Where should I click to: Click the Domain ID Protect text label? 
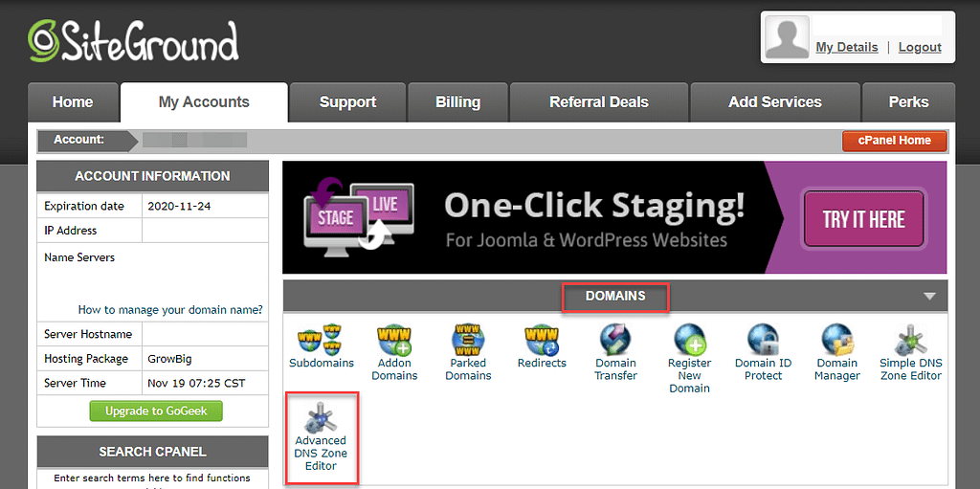[x=763, y=369]
